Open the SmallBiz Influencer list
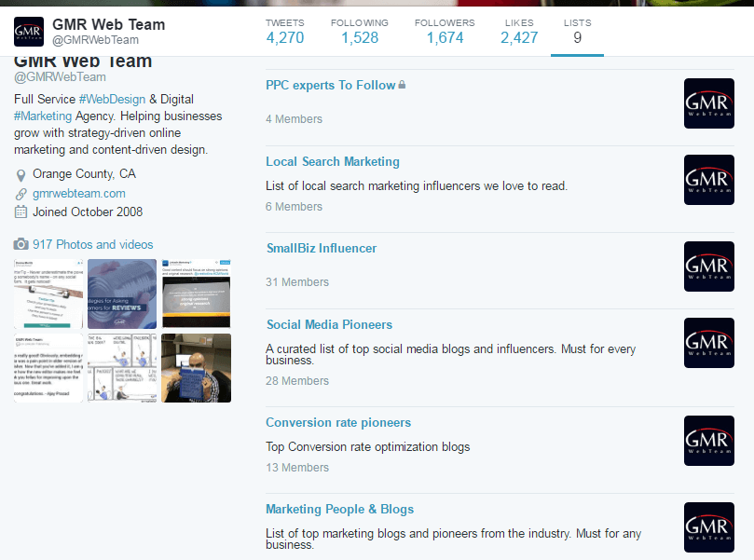This screenshot has width=754, height=560. pos(322,248)
